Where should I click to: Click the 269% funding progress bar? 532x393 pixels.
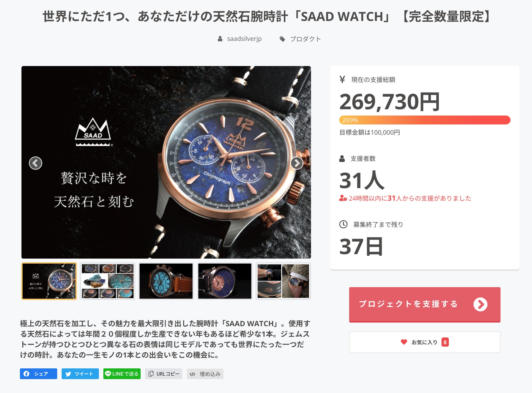coord(425,120)
